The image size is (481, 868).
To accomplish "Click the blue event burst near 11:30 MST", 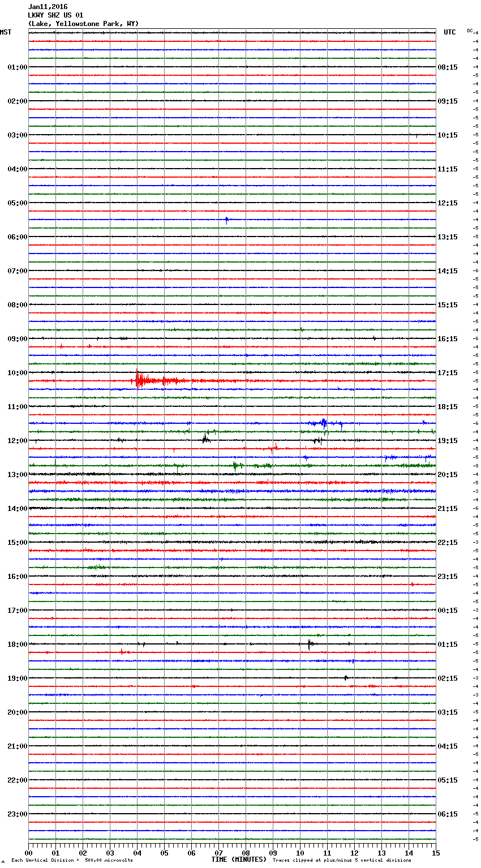I will point(323,423).
